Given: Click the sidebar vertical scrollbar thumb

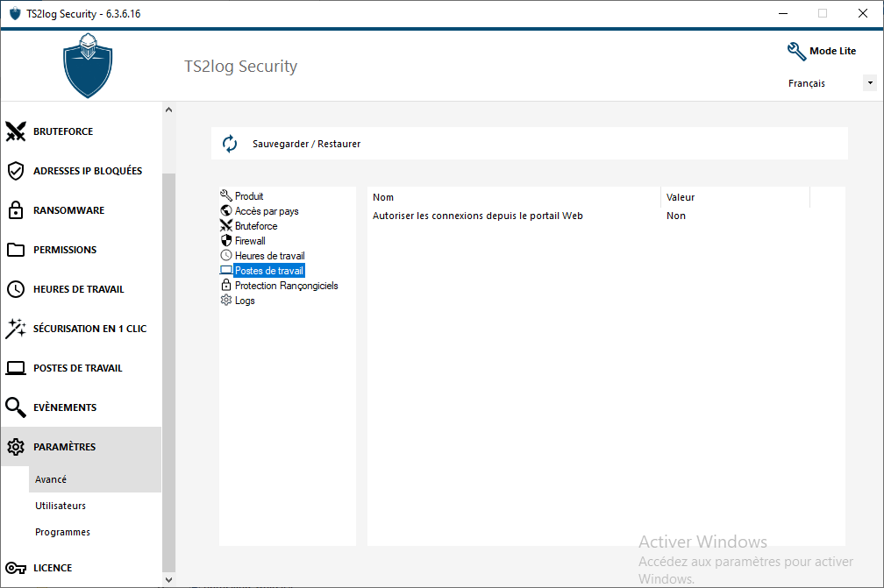Looking at the screenshot, I should [x=168, y=372].
